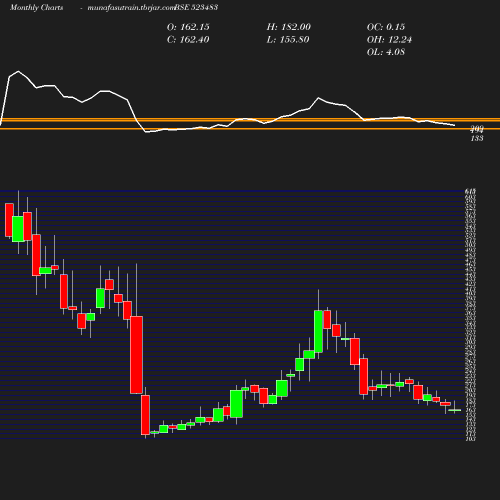Click the open value "O: 162.15"
500x500 pixels.
tap(188, 27)
